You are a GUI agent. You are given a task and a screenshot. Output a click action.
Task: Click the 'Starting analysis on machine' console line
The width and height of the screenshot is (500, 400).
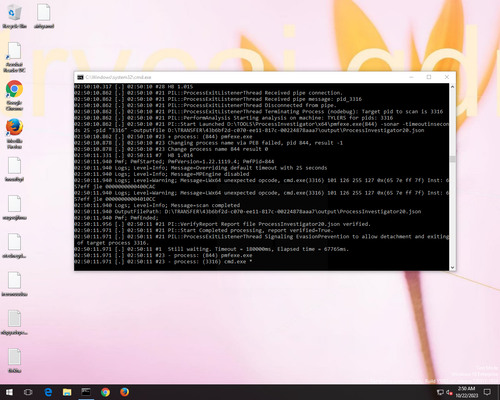pyautogui.click(x=233, y=118)
